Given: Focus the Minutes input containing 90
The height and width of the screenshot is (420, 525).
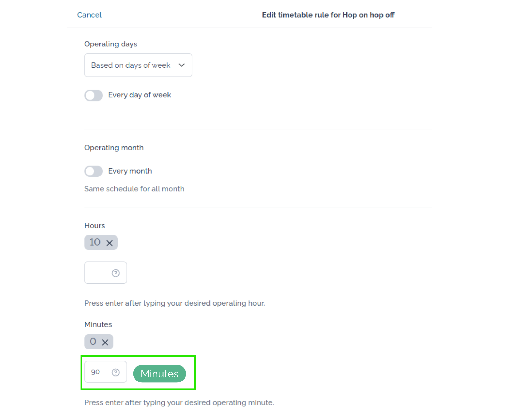Looking at the screenshot, I should [106, 372].
